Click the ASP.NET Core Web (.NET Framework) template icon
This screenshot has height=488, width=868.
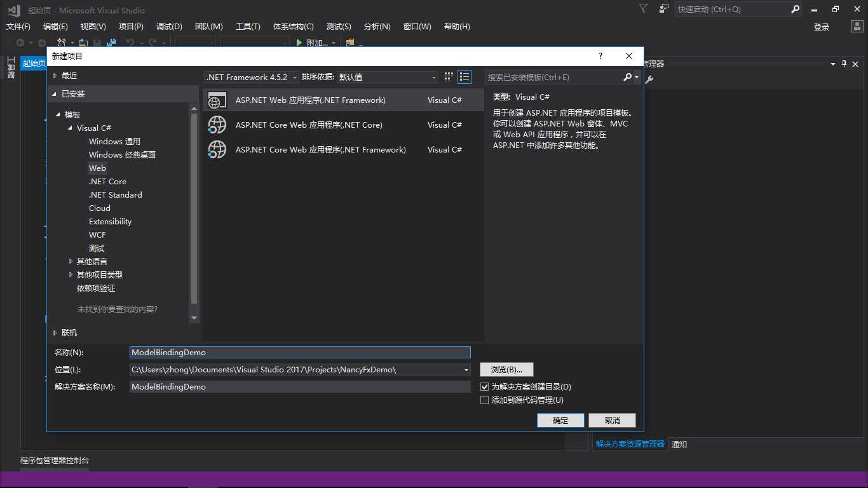point(217,149)
